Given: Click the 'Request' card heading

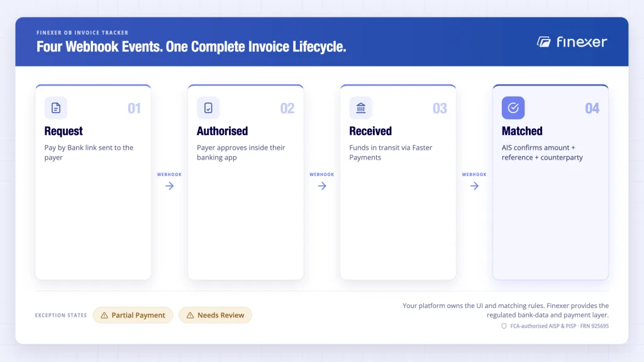Looking at the screenshot, I should [x=64, y=131].
